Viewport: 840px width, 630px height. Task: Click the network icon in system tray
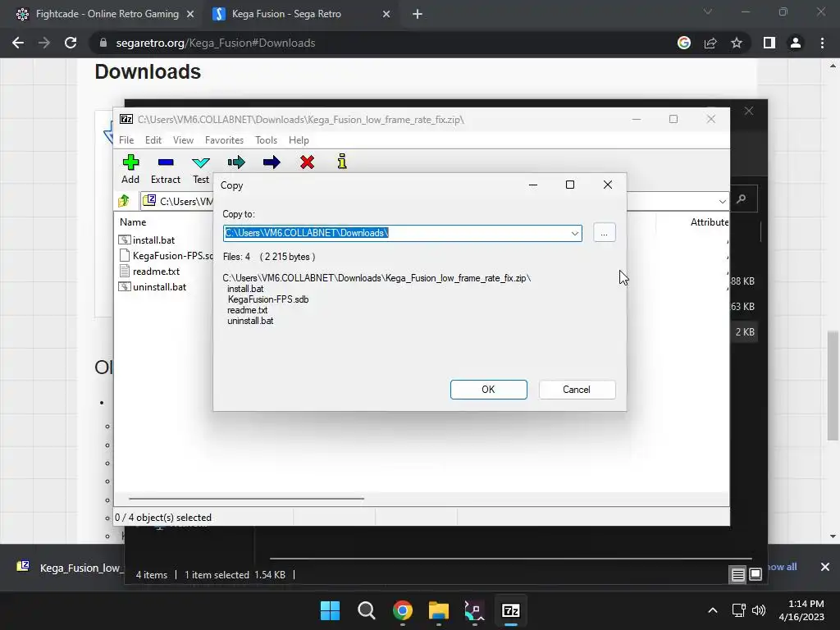click(739, 610)
